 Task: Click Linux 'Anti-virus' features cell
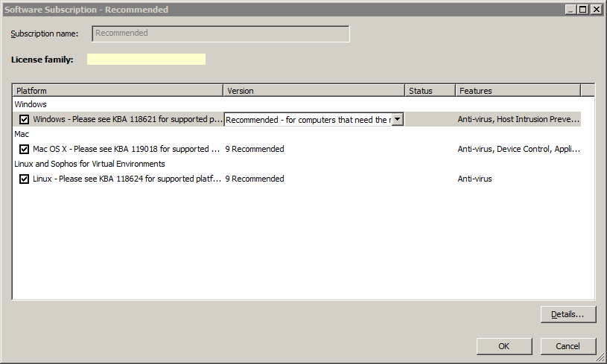474,179
